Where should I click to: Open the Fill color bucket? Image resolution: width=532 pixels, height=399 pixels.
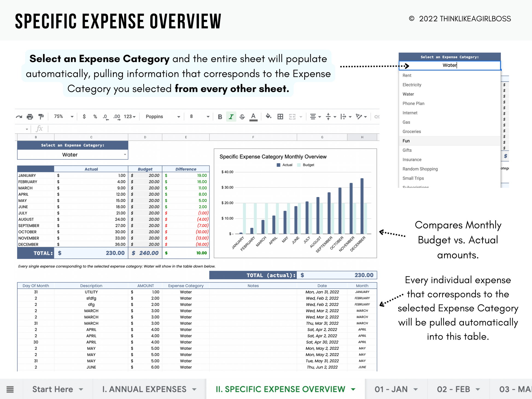pyautogui.click(x=268, y=116)
